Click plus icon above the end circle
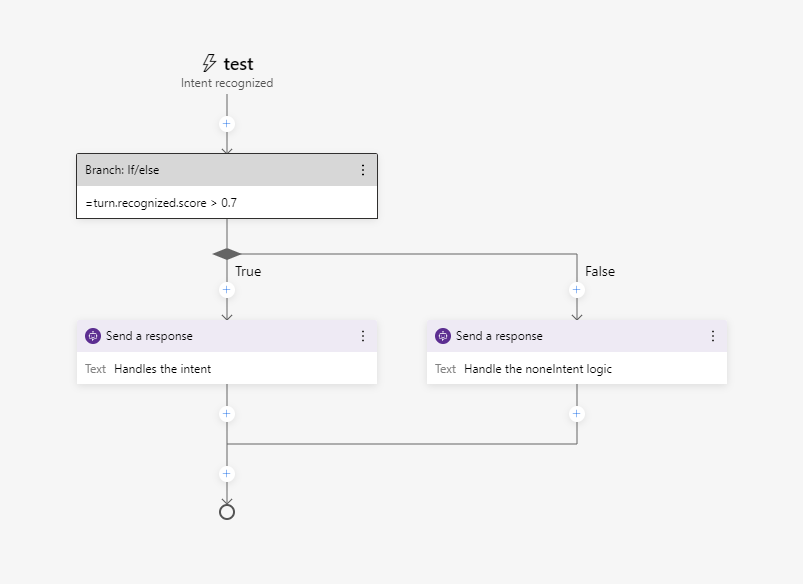803x584 pixels. click(227, 472)
